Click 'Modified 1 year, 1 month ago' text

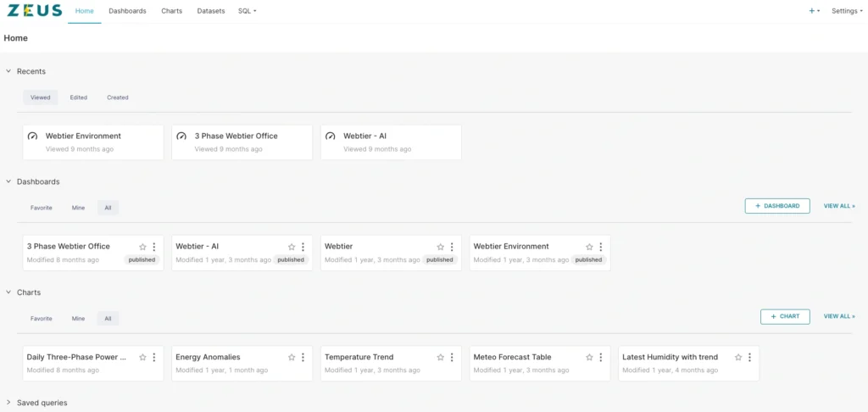[x=221, y=370]
